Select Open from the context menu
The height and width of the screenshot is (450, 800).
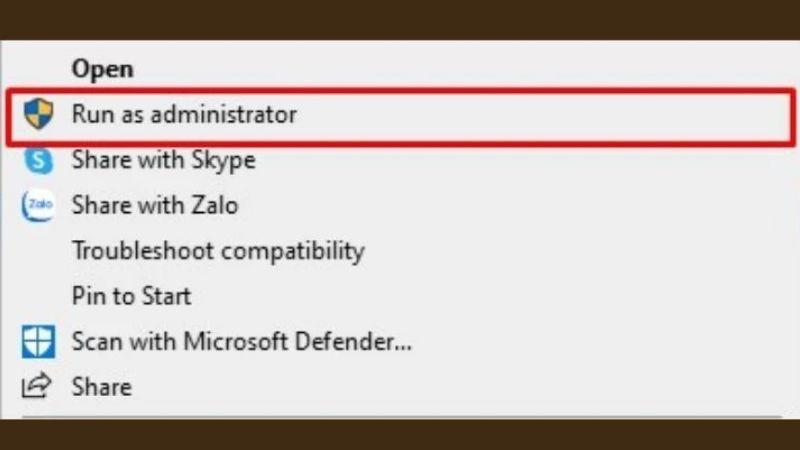102,69
